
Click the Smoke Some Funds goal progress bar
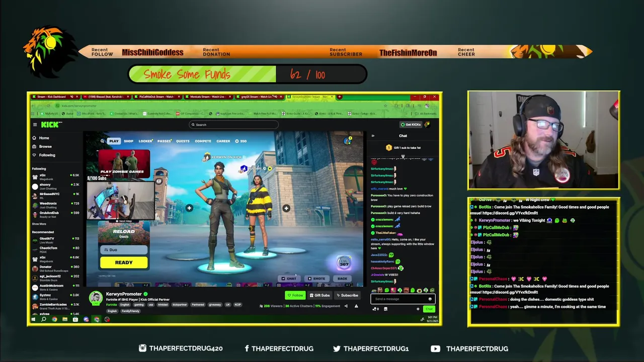tap(247, 74)
